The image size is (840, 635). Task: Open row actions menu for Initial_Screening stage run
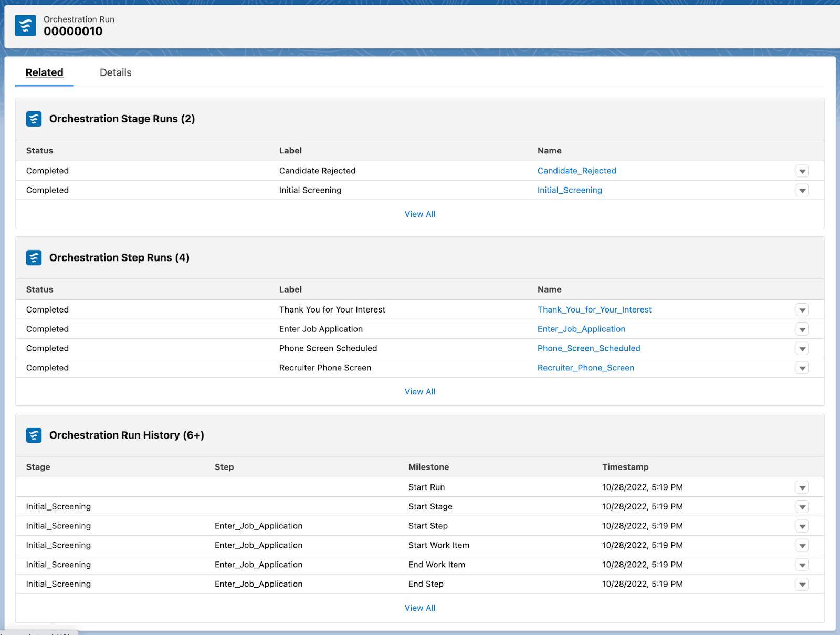point(802,190)
